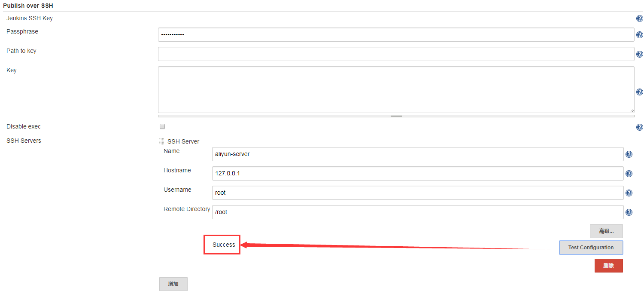Image resolution: width=644 pixels, height=294 pixels.
Task: Delete the SSH server with 删除
Action: pos(608,266)
